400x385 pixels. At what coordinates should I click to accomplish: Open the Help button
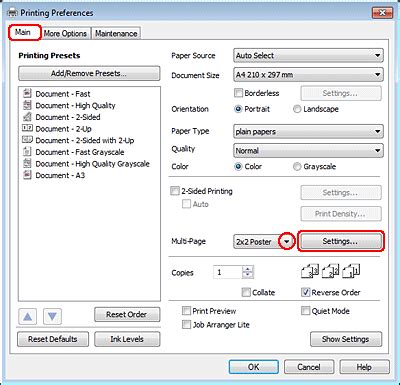coord(364,367)
